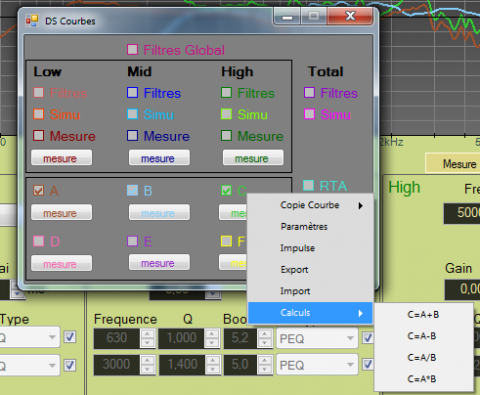Click the green mesure button under High
This screenshot has width=480, height=395.
tap(253, 158)
